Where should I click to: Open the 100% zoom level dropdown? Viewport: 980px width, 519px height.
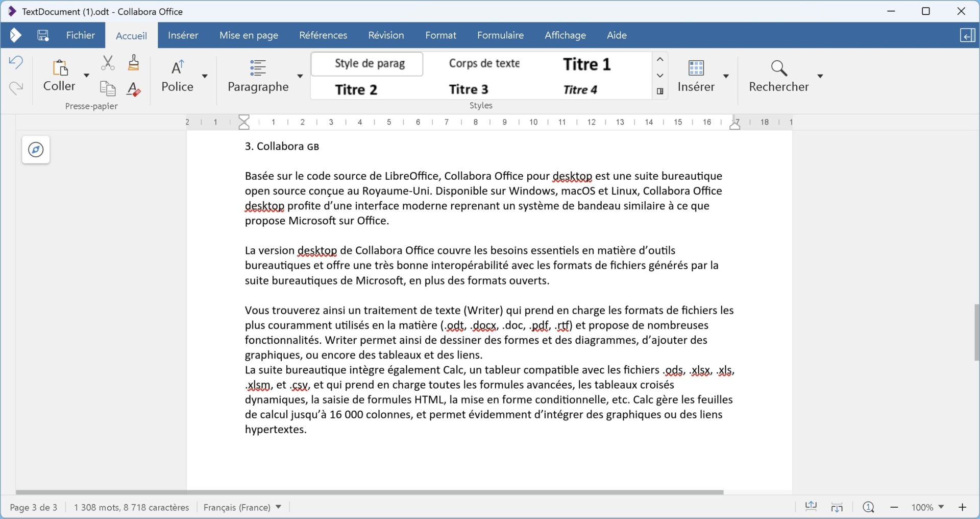click(927, 507)
